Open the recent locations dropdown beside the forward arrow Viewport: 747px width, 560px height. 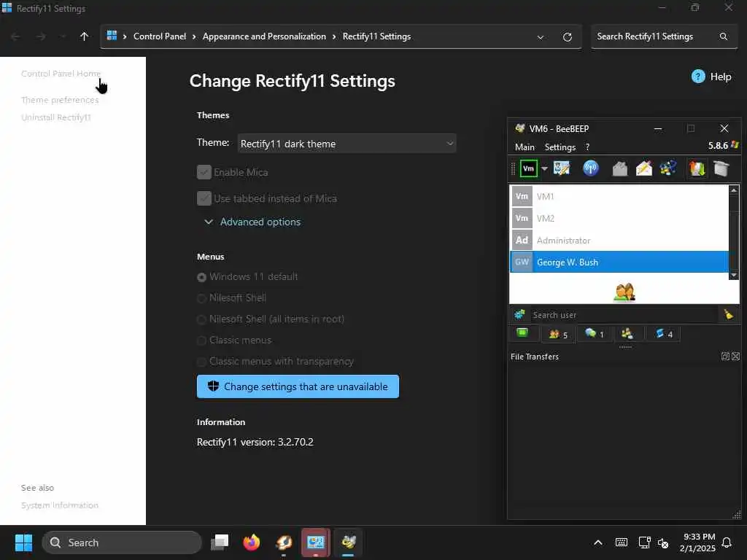[x=63, y=36]
